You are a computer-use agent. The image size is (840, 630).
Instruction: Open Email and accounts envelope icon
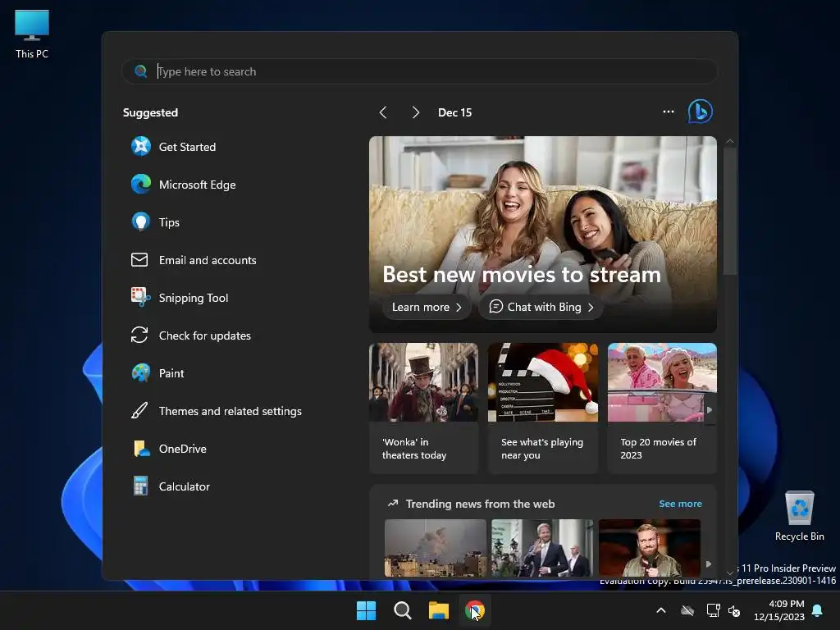(139, 260)
